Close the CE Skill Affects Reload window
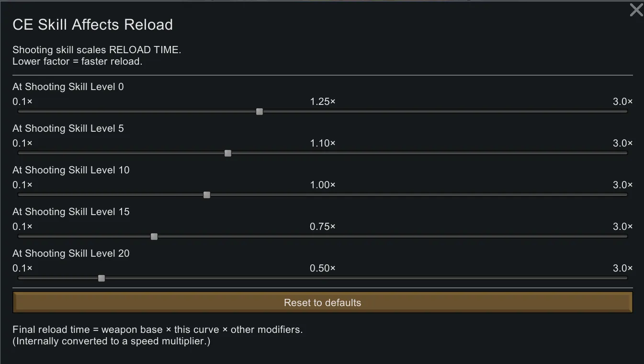The image size is (644, 364). pyautogui.click(x=636, y=10)
